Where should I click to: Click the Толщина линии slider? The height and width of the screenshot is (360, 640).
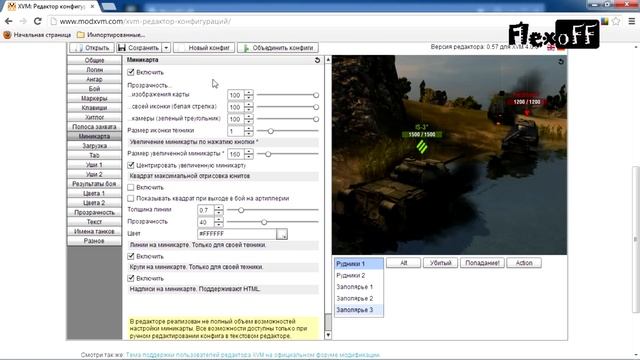[x=272, y=210]
